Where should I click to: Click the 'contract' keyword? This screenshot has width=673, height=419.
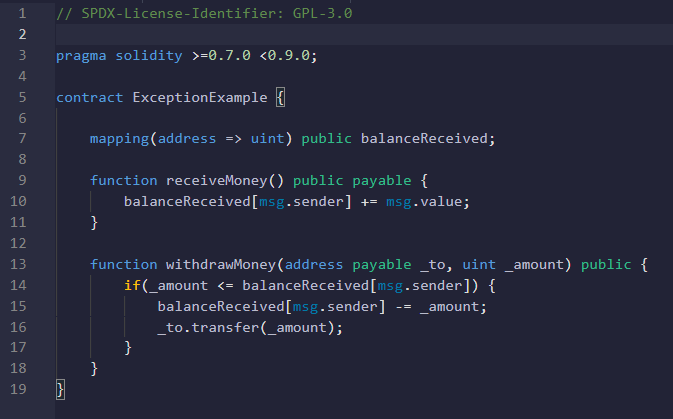click(x=90, y=97)
